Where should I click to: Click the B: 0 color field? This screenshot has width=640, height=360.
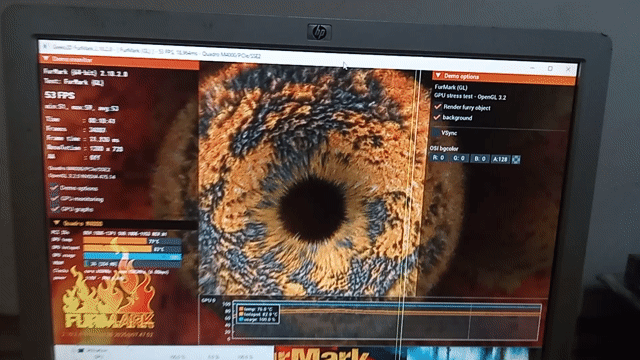(480, 159)
